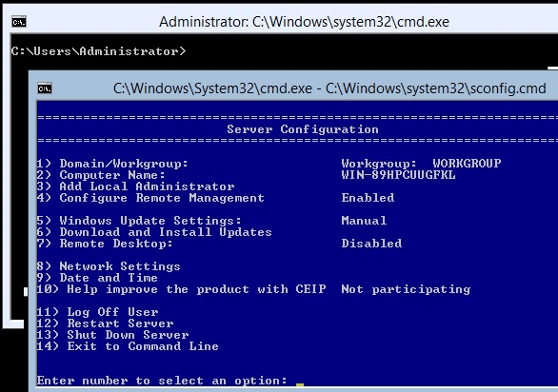Click menu line 6) Download and Install Updates
Image resolution: width=558 pixels, height=392 pixels.
tap(154, 232)
